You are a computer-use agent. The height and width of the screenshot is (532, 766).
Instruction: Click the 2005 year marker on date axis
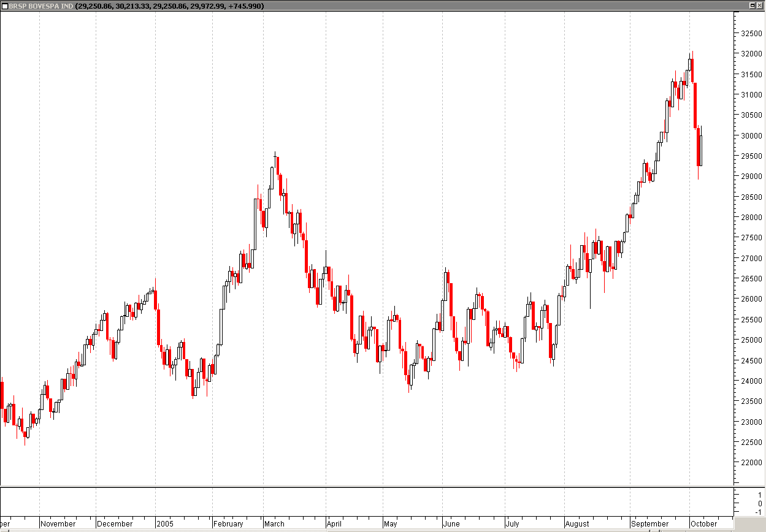[166, 524]
